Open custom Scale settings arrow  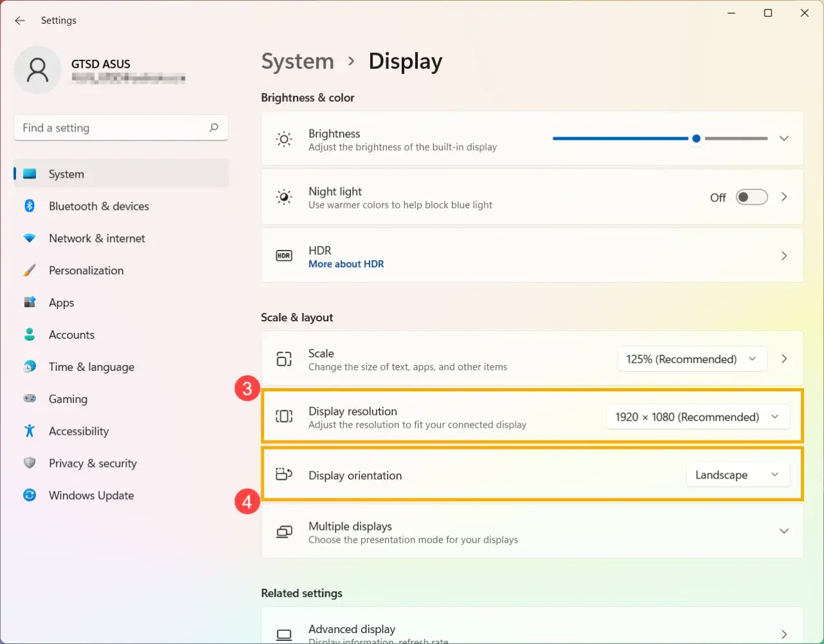[x=784, y=359]
